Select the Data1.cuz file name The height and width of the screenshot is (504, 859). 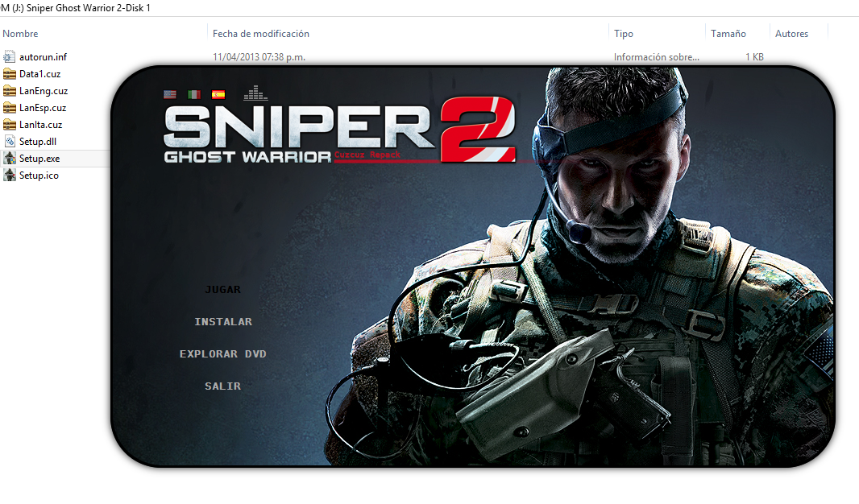39,74
